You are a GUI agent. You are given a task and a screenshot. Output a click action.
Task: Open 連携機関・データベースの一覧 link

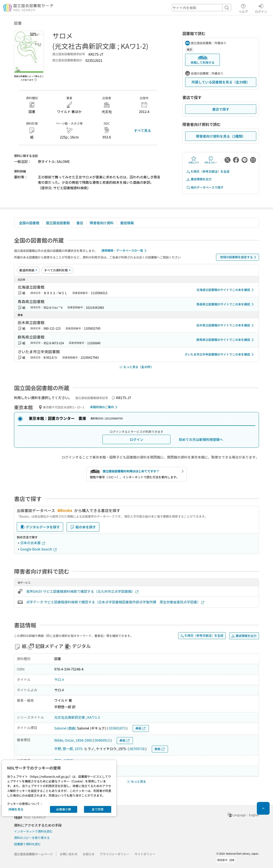[x=124, y=251]
